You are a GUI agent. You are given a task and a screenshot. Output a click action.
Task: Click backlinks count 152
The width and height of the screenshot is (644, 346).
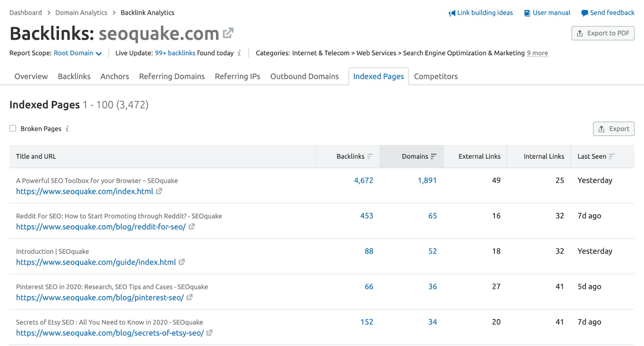click(x=367, y=322)
